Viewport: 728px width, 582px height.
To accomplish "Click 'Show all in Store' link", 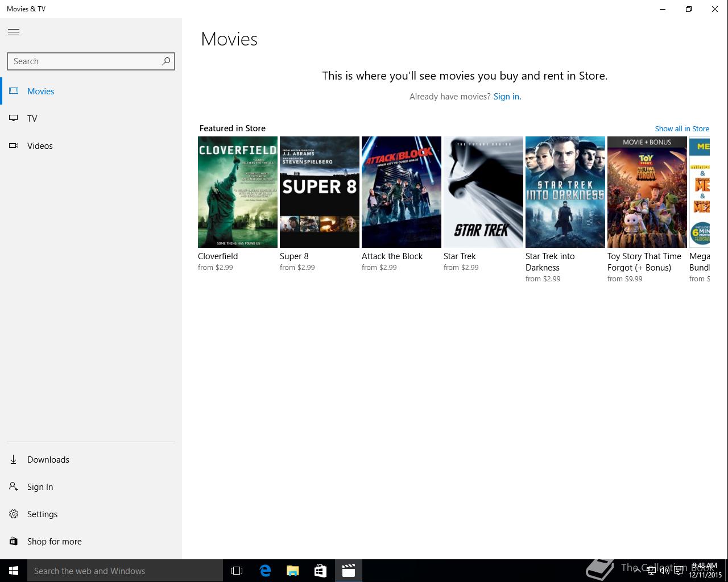I will tap(682, 128).
